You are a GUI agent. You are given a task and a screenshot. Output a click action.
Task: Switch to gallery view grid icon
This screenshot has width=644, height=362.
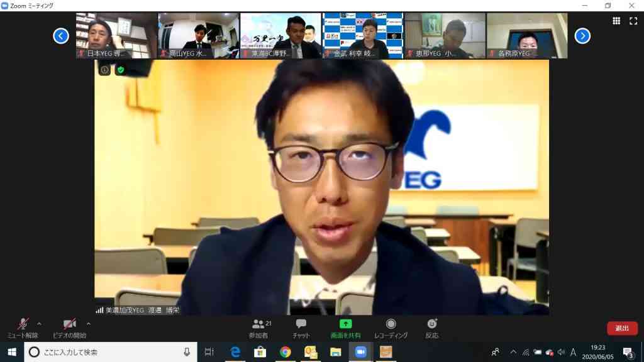616,21
